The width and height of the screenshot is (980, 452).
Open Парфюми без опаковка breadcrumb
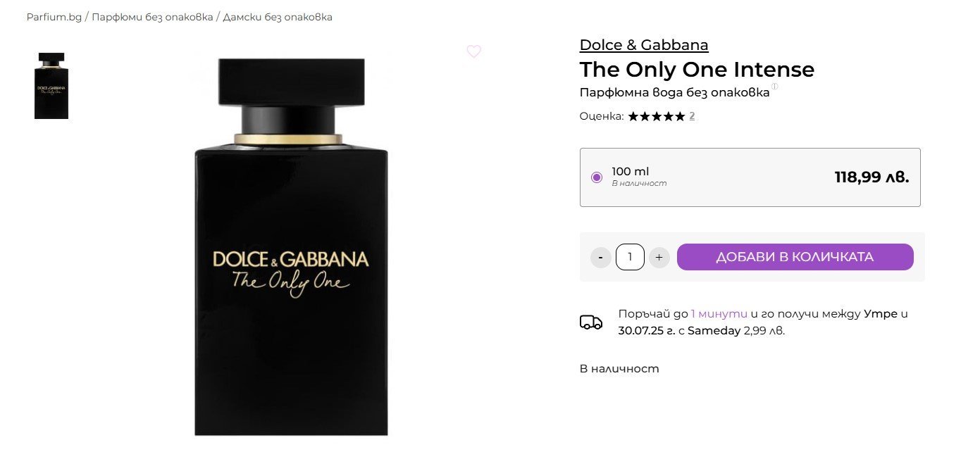pyautogui.click(x=152, y=17)
